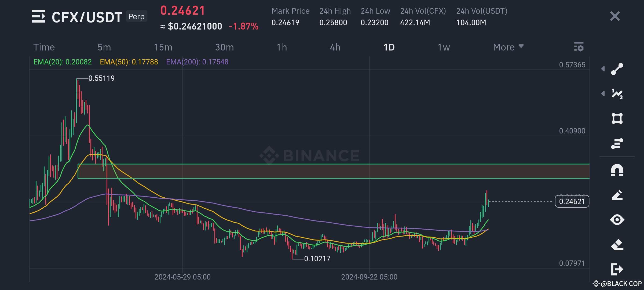Toggle drawings visibility eye icon
This screenshot has height=290, width=644.
pos(617,220)
